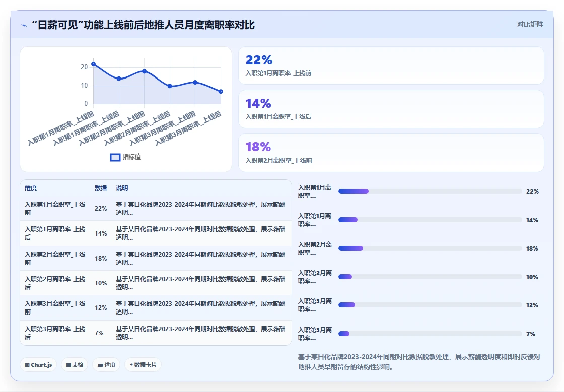Screen dimensions: 564x392
Task: Click the 18% progress bar
Action: pyautogui.click(x=430, y=248)
